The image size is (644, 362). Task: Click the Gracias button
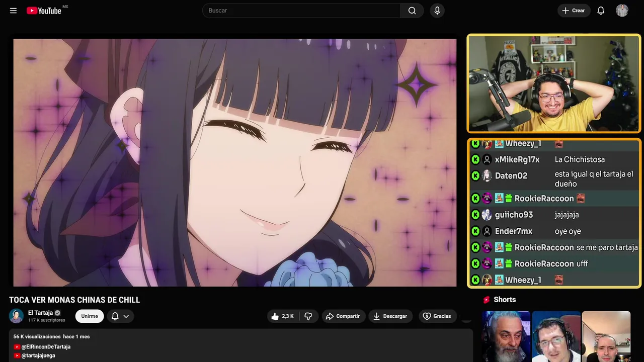[437, 316]
